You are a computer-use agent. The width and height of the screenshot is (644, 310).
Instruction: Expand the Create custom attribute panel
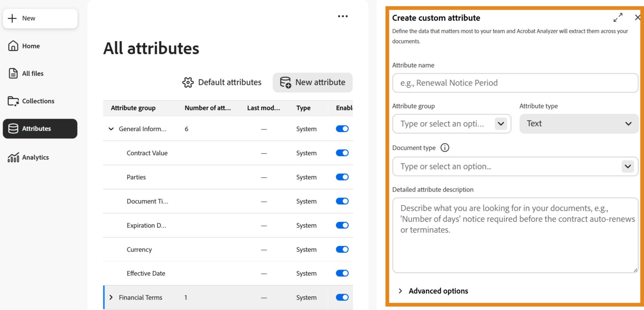point(618,17)
